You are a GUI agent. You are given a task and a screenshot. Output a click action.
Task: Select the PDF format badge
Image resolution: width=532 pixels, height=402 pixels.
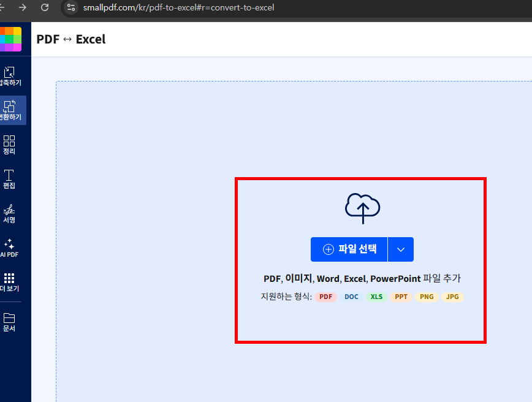(x=325, y=297)
